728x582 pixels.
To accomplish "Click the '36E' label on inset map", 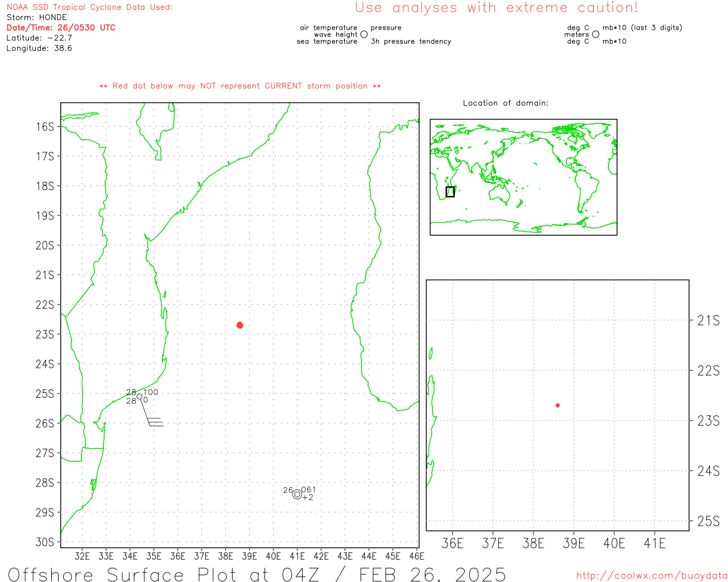I will click(x=453, y=543).
